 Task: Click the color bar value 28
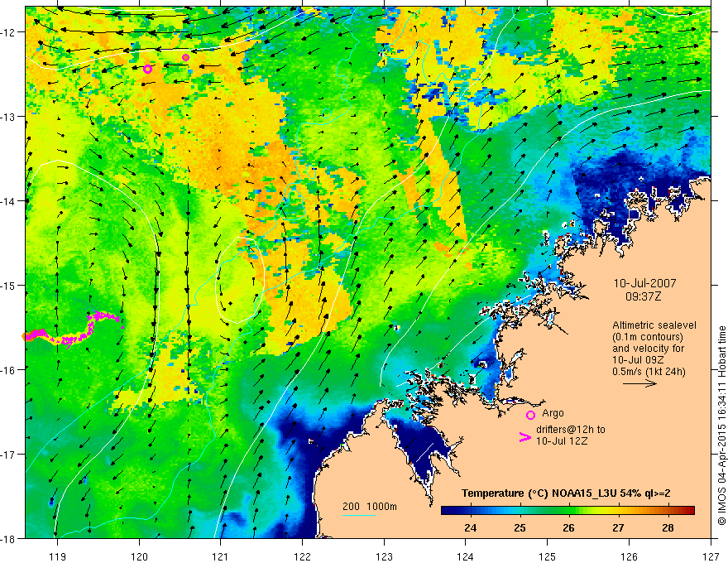668,527
